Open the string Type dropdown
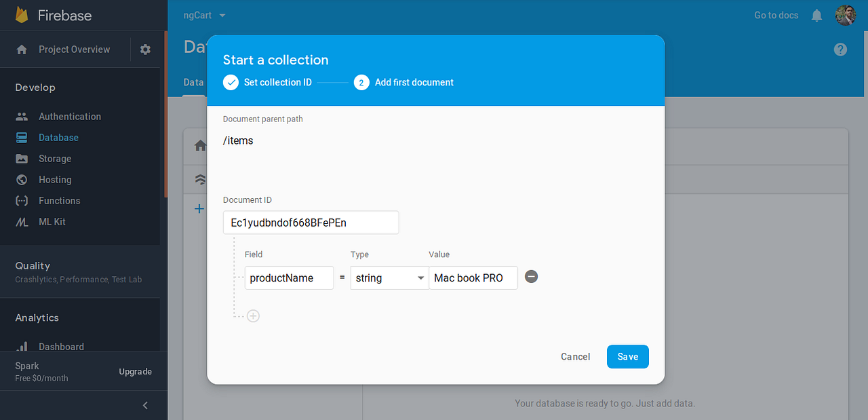The image size is (868, 420). tap(389, 278)
